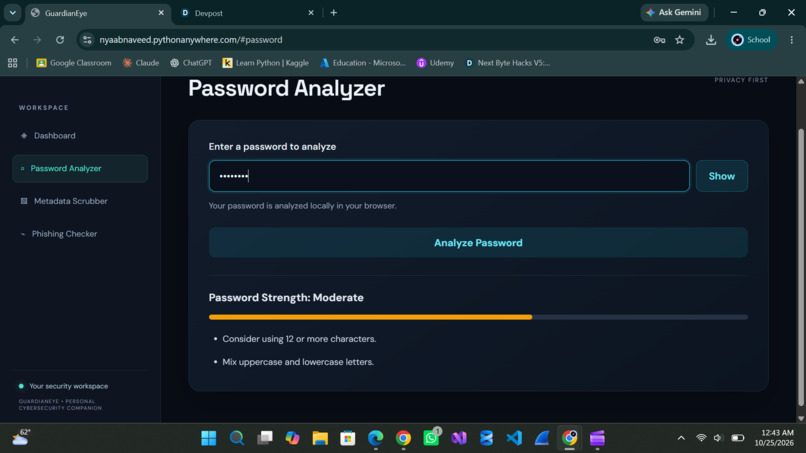806x453 pixels.
Task: Open the weather widget on taskbar
Action: pos(22,438)
